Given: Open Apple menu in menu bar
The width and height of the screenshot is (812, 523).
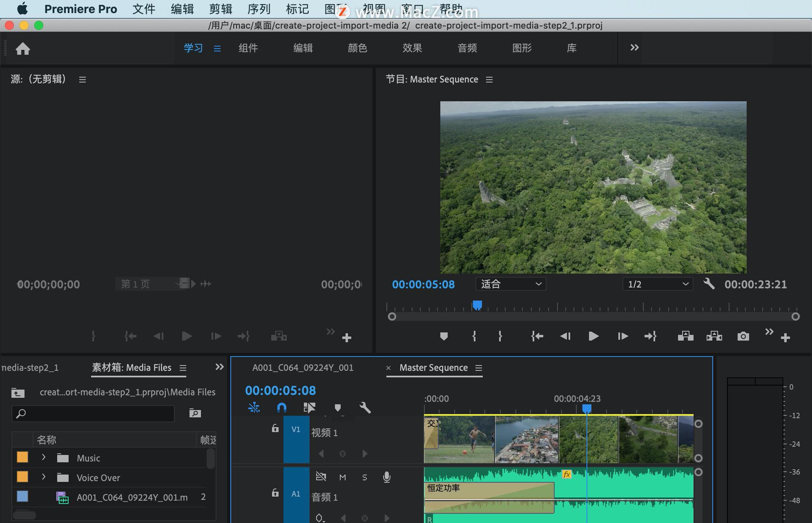Looking at the screenshot, I should coord(22,8).
